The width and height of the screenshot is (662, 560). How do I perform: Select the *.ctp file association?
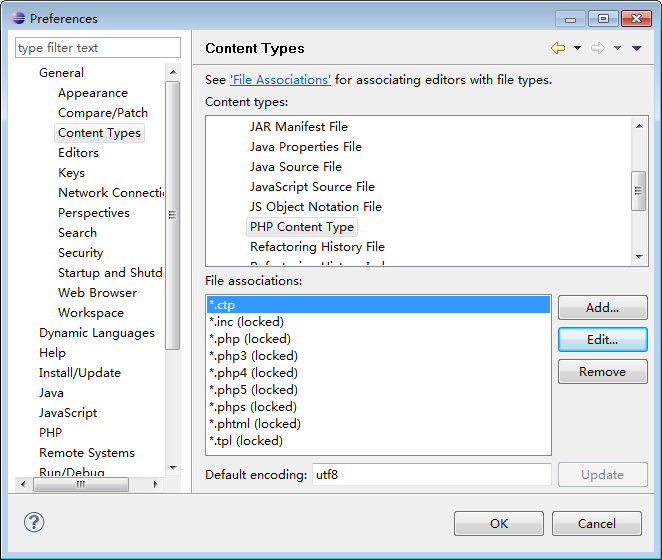coord(378,305)
